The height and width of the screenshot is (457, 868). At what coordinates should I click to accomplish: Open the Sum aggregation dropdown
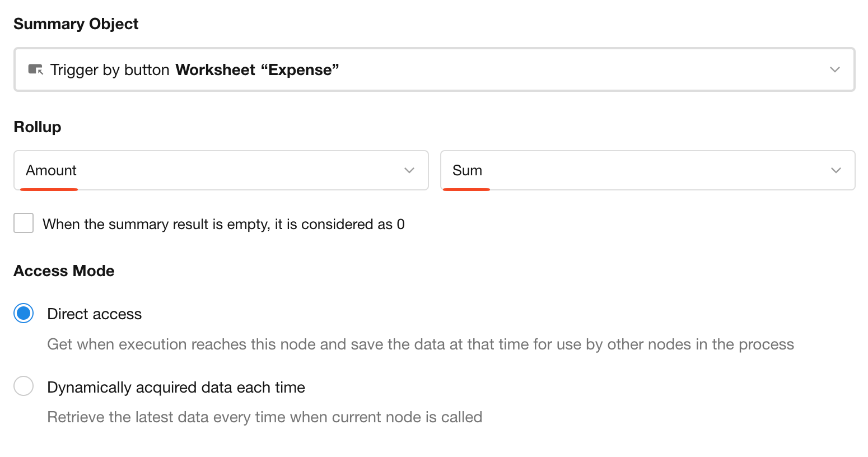tap(647, 170)
